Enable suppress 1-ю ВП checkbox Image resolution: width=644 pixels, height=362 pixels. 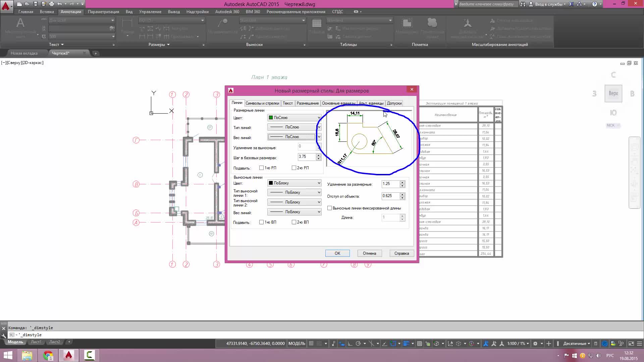coord(261,222)
